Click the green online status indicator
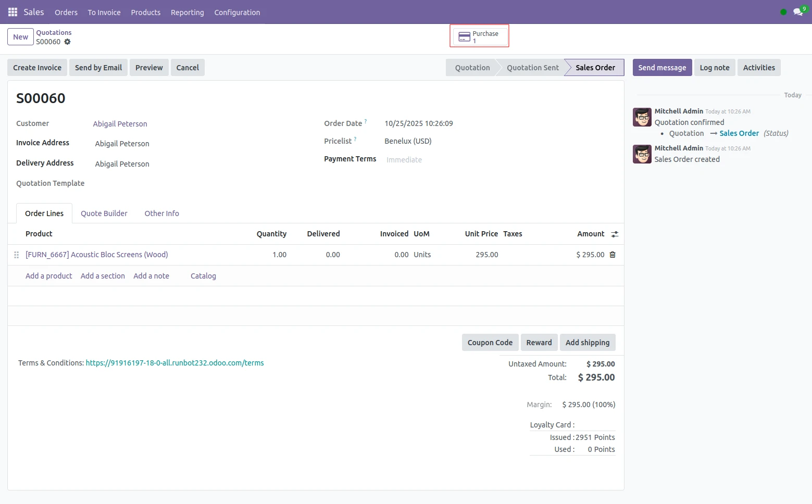Viewport: 812px width, 504px height. (x=783, y=12)
